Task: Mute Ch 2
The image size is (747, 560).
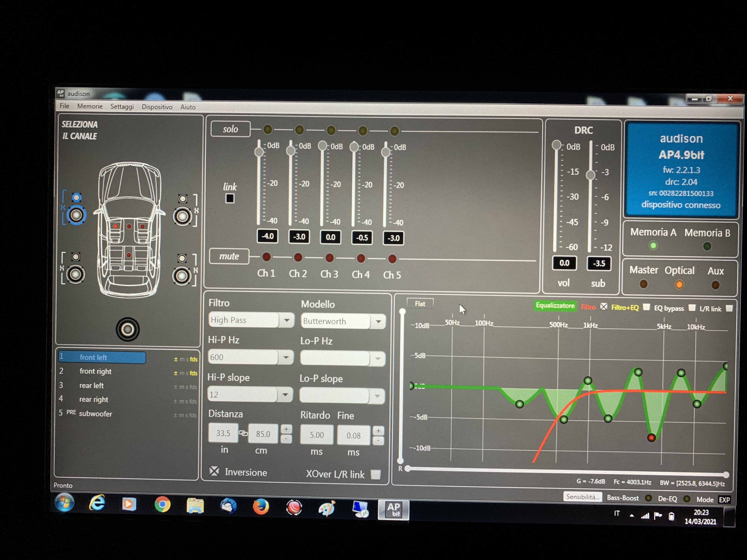Action: coord(298,258)
